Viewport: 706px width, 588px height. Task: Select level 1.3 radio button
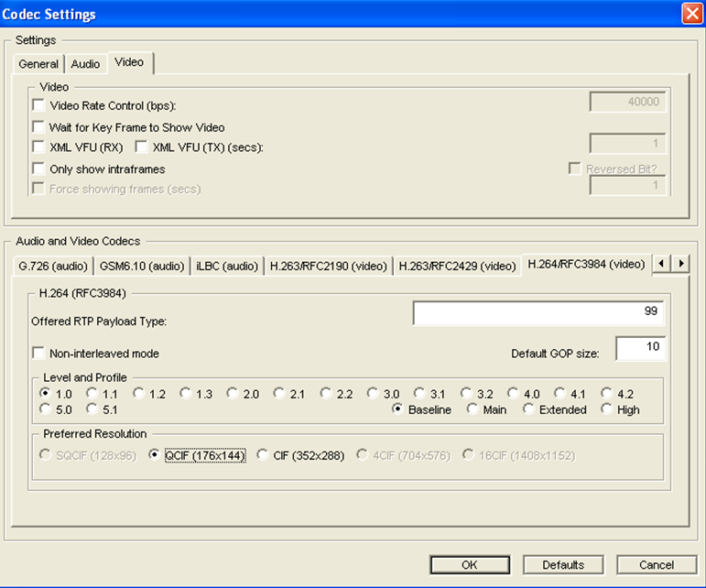pos(186,393)
